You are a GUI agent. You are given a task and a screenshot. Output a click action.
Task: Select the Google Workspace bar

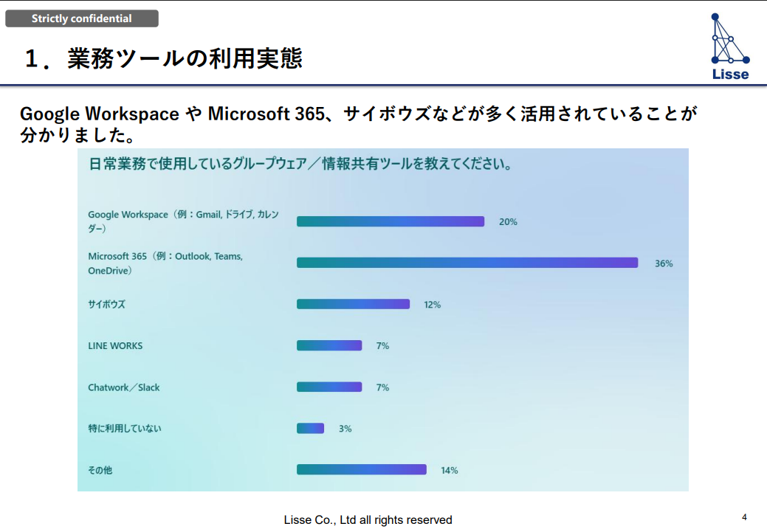(390, 221)
